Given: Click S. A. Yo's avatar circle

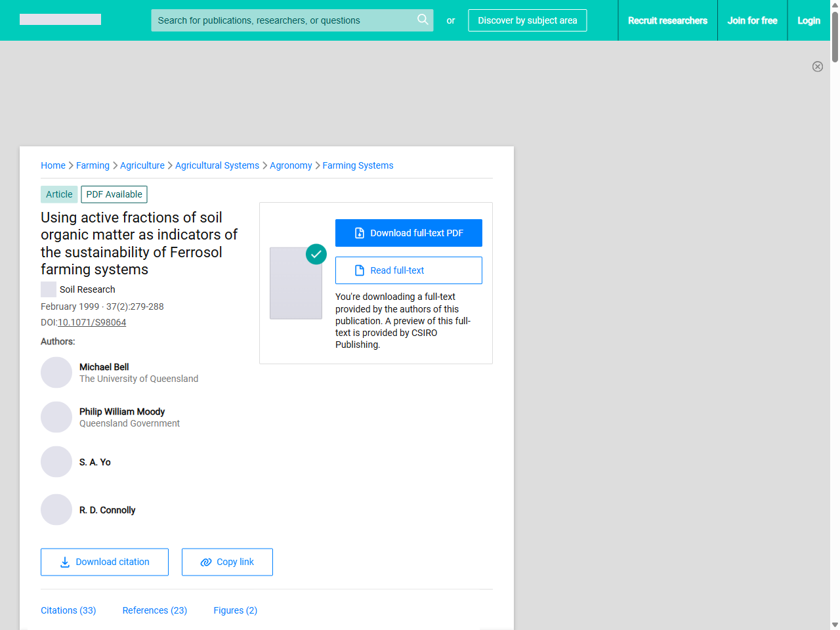Looking at the screenshot, I should (56, 462).
